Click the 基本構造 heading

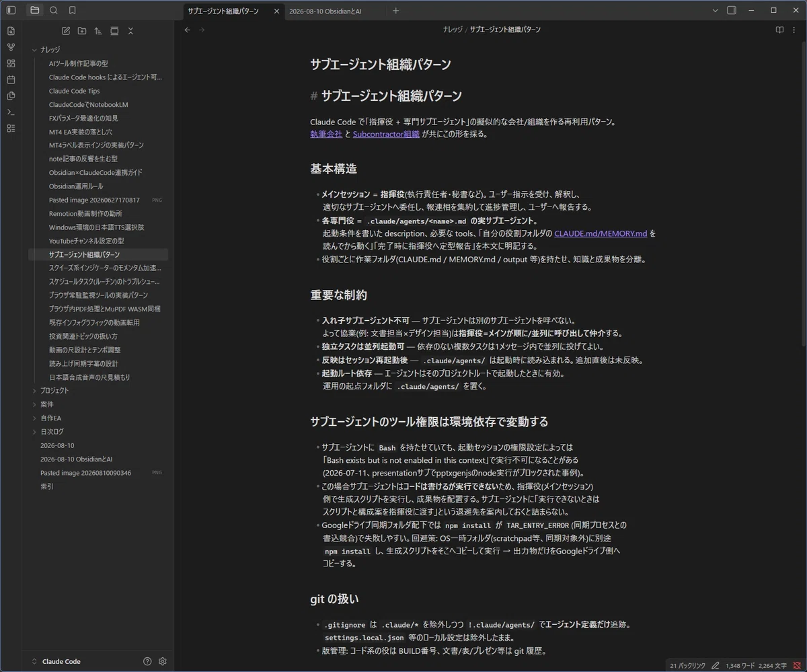click(334, 169)
